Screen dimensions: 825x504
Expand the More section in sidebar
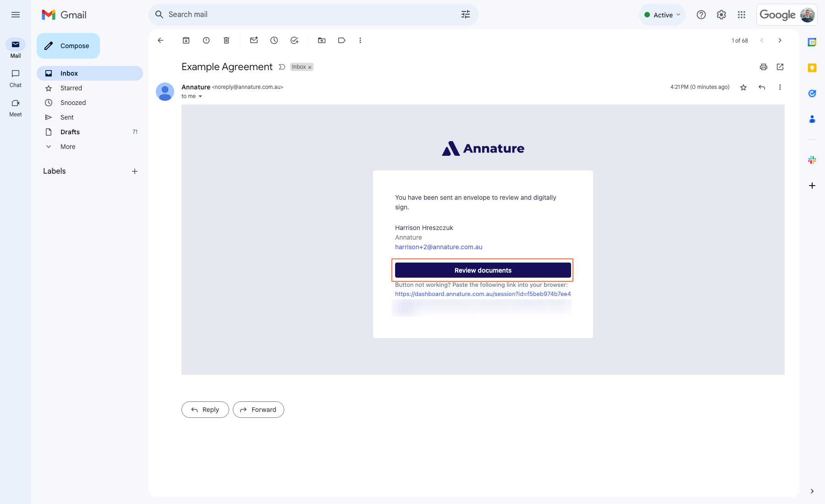tap(67, 147)
